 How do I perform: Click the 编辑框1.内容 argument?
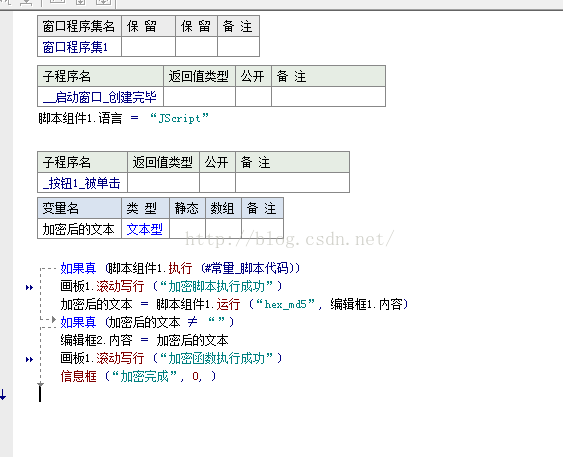click(x=366, y=304)
